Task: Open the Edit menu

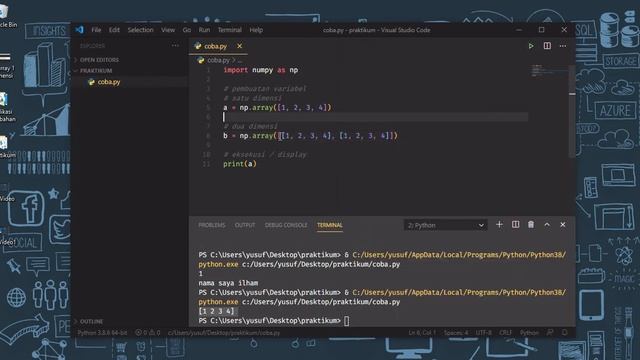Action: (114, 30)
